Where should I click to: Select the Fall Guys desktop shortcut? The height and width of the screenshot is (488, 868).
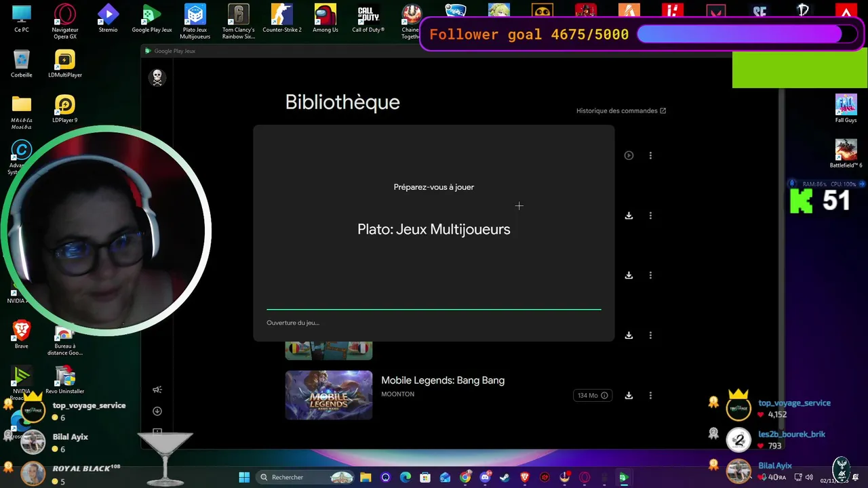846,108
